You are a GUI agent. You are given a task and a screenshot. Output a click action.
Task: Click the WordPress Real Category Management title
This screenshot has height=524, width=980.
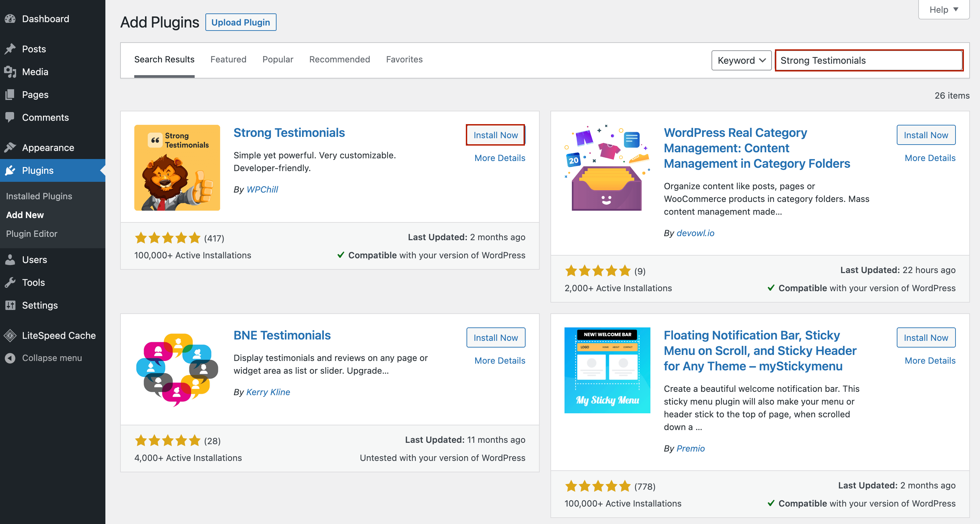(x=757, y=148)
